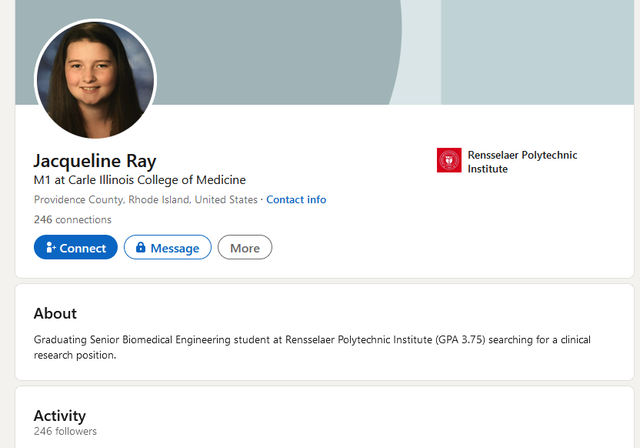Click the add-person icon in Connect
This screenshot has height=448, width=640.
pyautogui.click(x=51, y=247)
